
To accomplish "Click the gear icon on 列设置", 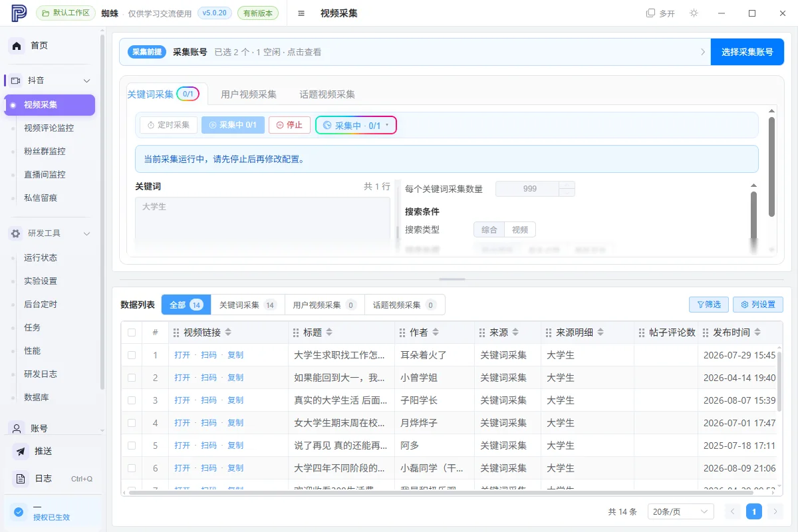I will (745, 305).
